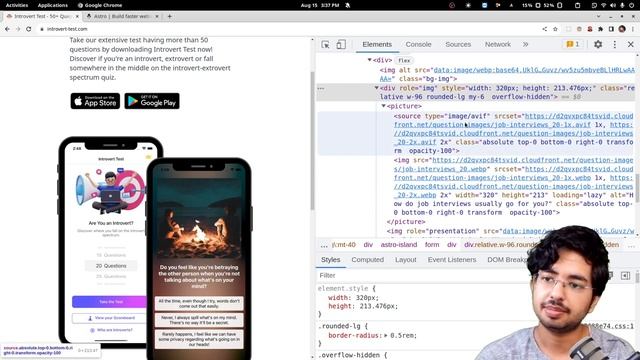Open the Chrome profile avatar
This screenshot has width=640, height=360.
pos(622,29)
